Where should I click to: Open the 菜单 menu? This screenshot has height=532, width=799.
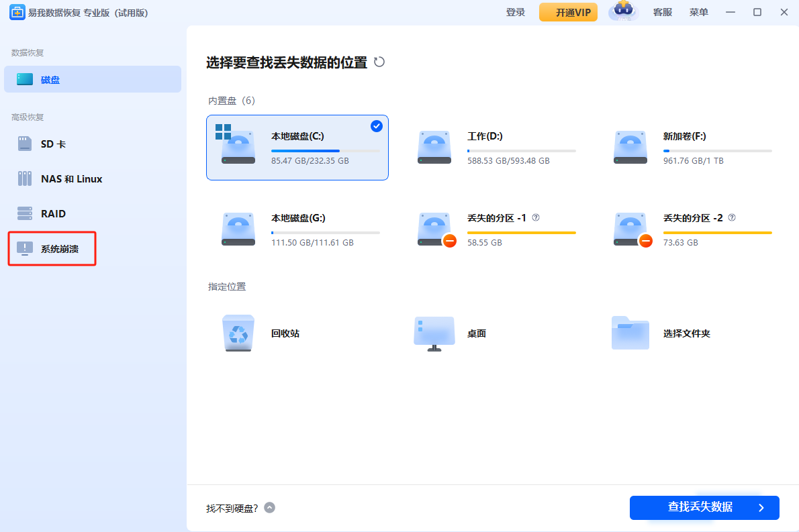(x=698, y=12)
